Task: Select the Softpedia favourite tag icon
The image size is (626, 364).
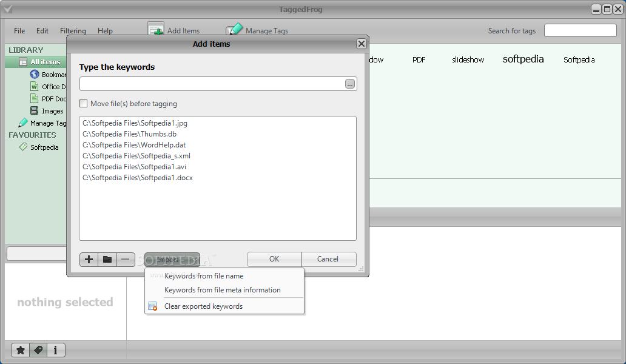Action: click(23, 147)
